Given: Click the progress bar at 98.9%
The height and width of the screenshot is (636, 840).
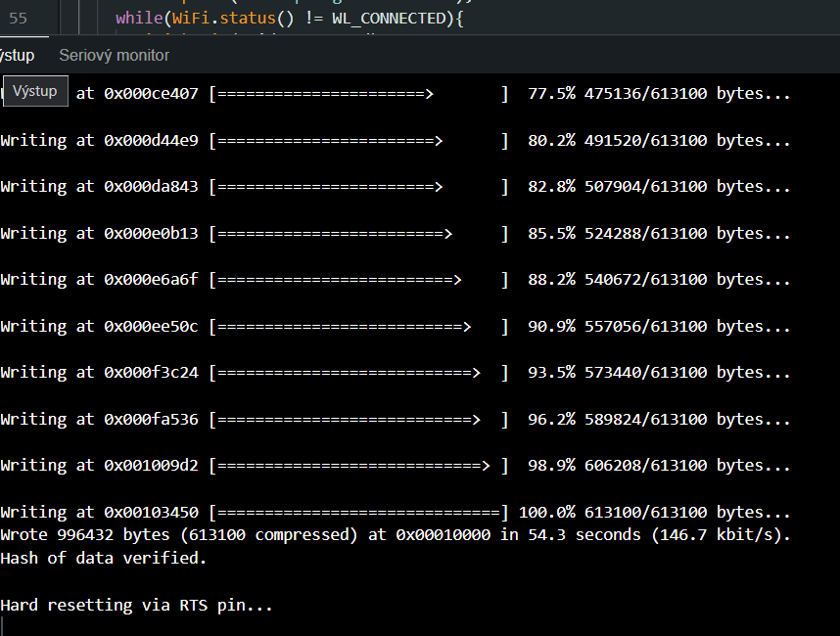Looking at the screenshot, I should click(358, 466).
